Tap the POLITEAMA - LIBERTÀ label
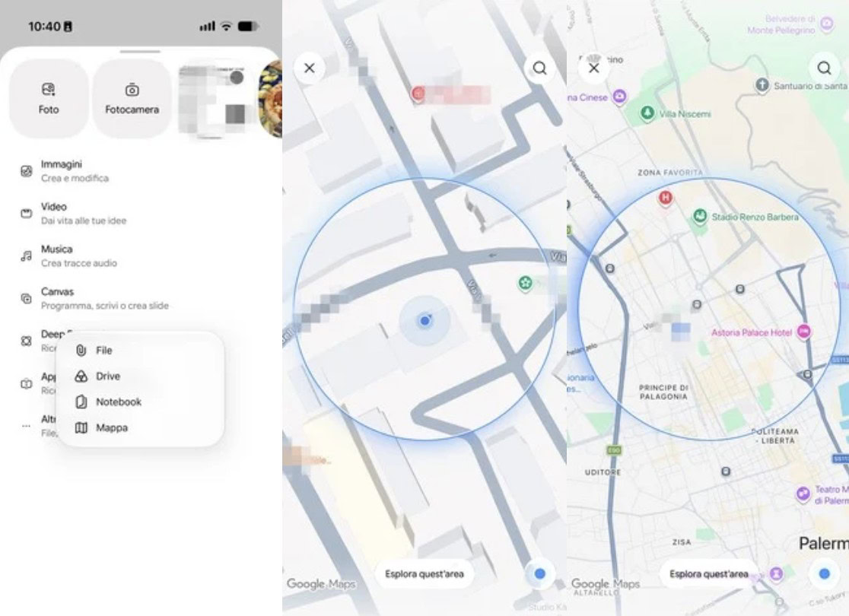Viewport: 849px width, 616px height. [x=775, y=436]
